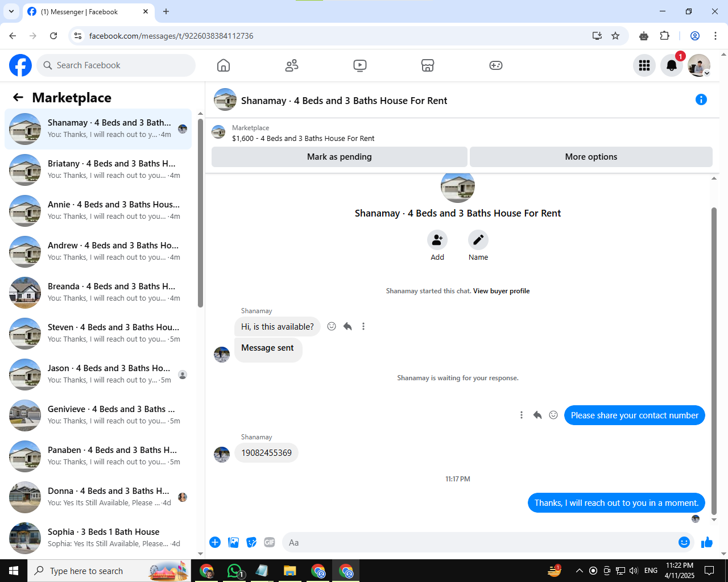Open the volume control in system tray
This screenshot has width=728, height=582.
tap(634, 571)
